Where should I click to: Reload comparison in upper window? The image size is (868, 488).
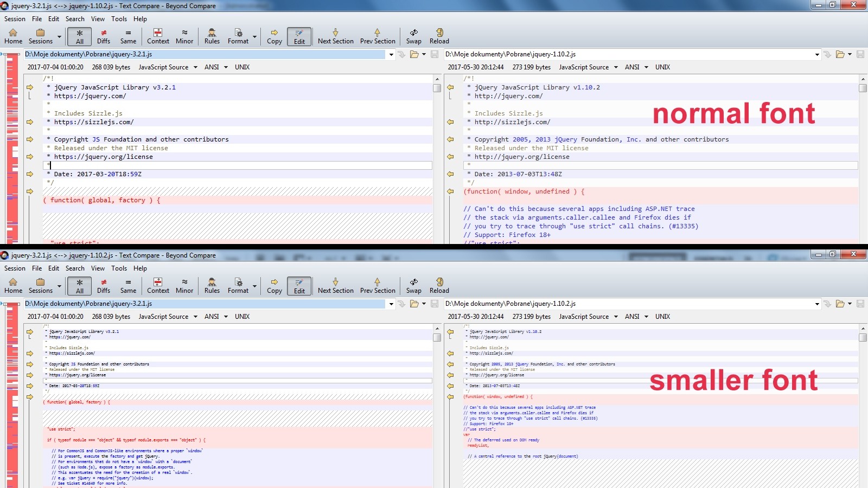439,36
